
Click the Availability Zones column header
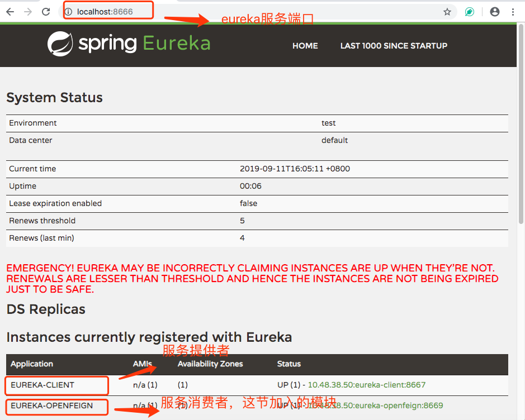[x=210, y=364]
